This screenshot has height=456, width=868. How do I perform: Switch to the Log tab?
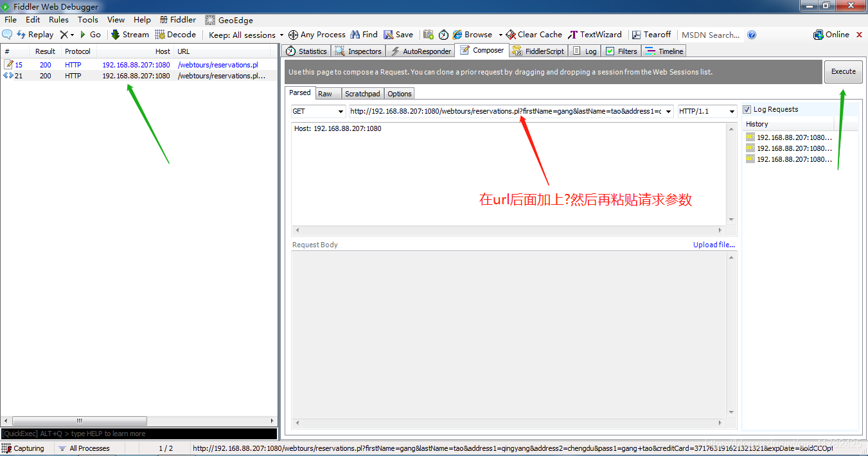(x=585, y=51)
